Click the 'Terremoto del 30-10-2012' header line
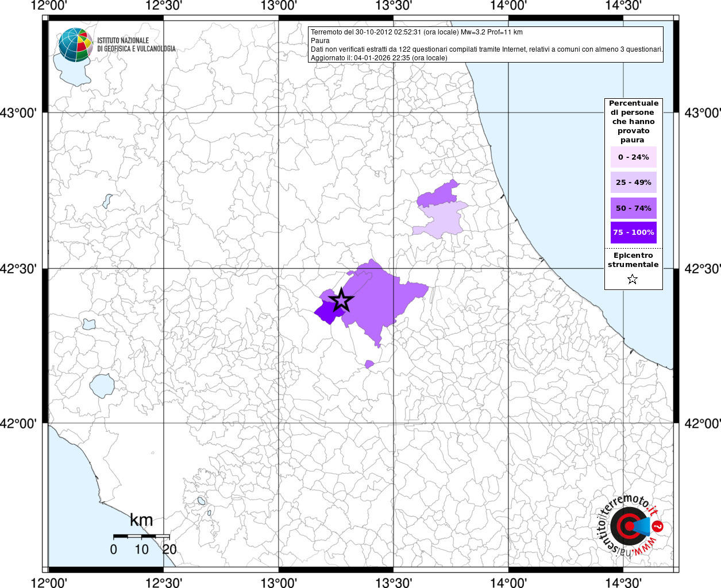The height and width of the screenshot is (588, 721). coord(417,32)
